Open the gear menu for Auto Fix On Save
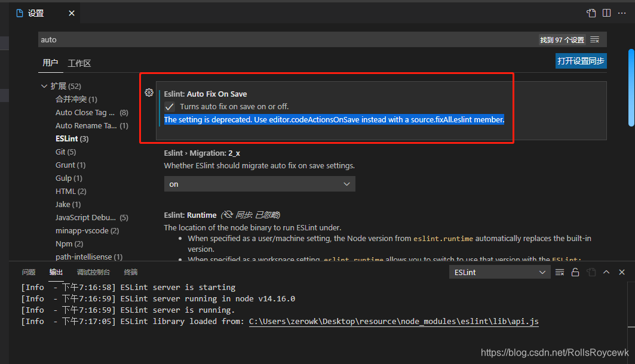This screenshot has height=364, width=635. coord(149,92)
